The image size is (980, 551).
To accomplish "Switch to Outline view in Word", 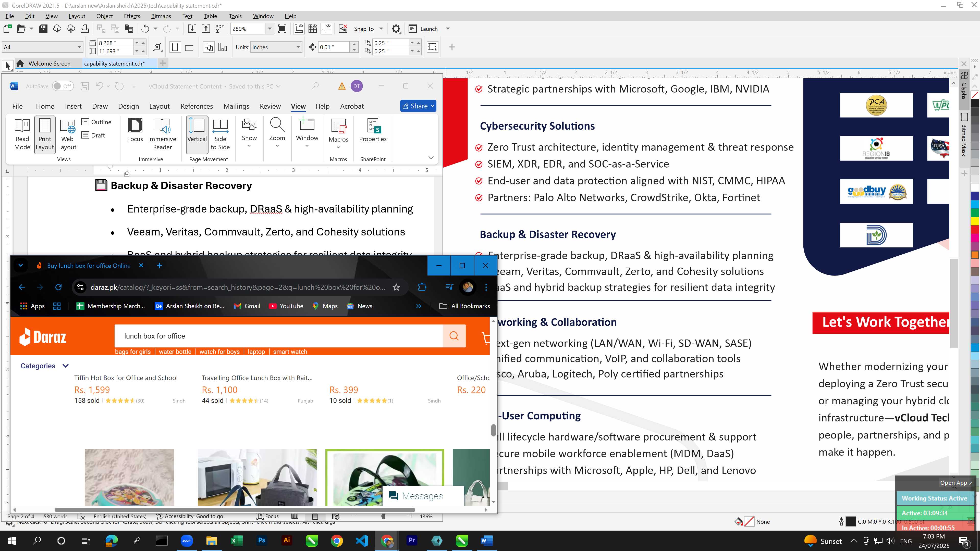I will coord(97,122).
